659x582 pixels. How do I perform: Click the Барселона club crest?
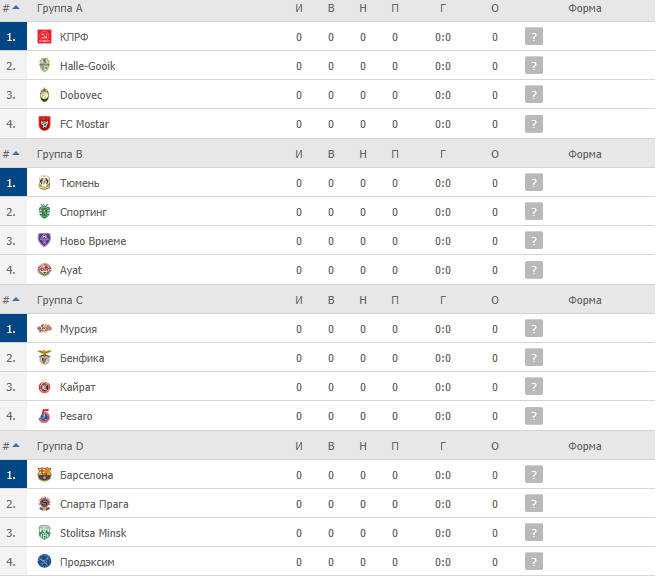44,474
